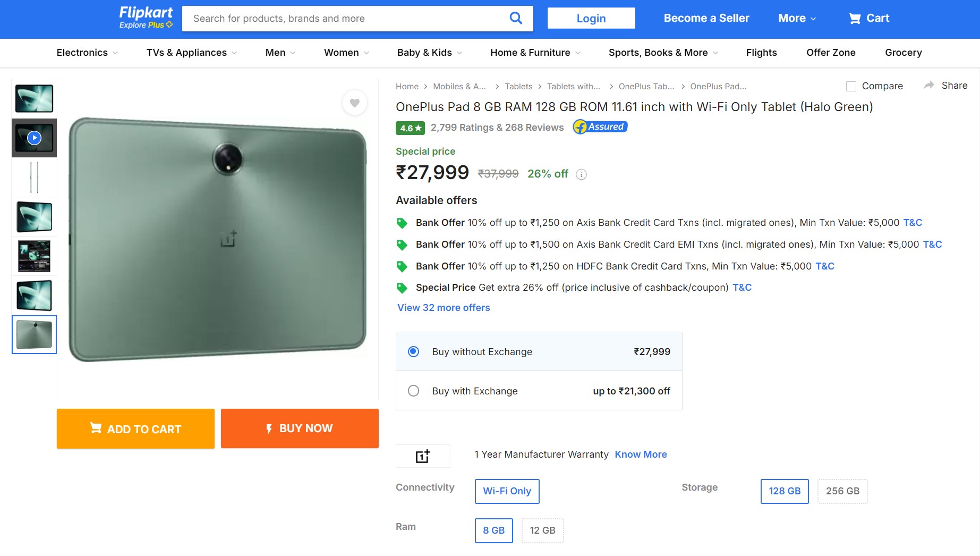This screenshot has height=556, width=980.
Task: Open the Electronics category dropdown
Action: pyautogui.click(x=86, y=53)
